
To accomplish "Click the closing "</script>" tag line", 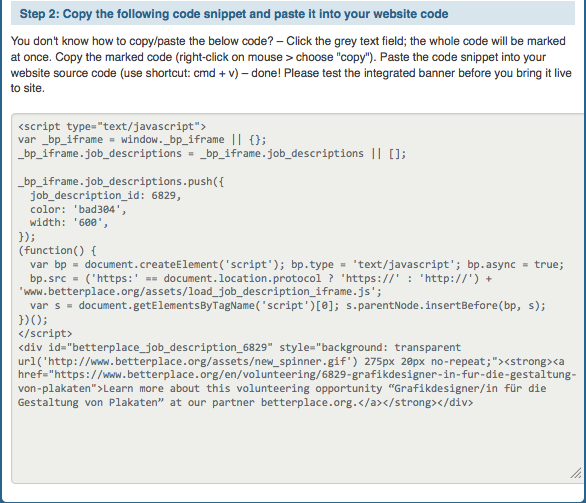I will [45, 333].
